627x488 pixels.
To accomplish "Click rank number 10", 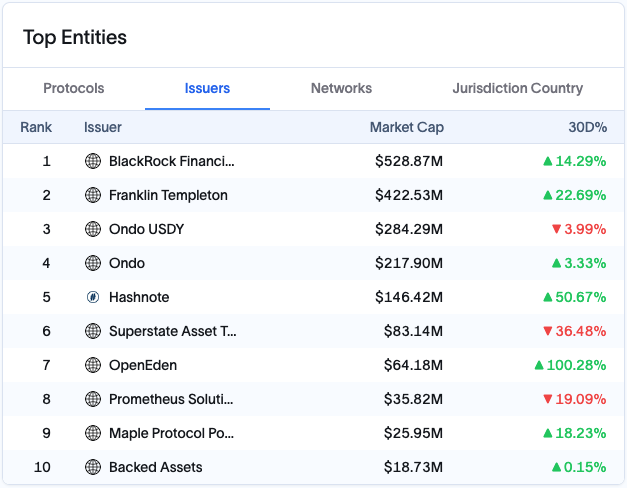I will point(42,467).
